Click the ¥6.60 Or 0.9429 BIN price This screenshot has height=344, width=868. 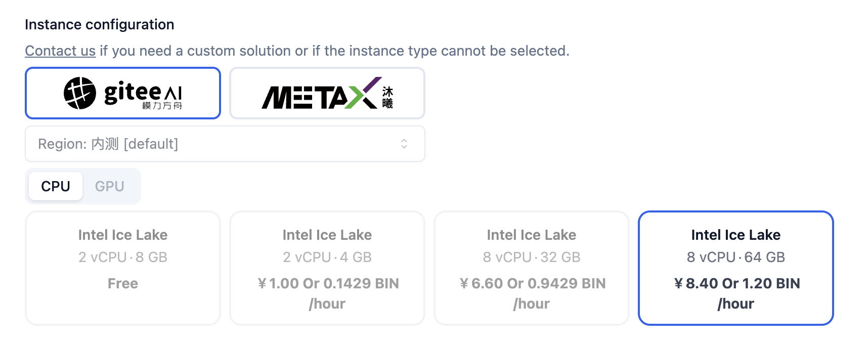(x=532, y=293)
